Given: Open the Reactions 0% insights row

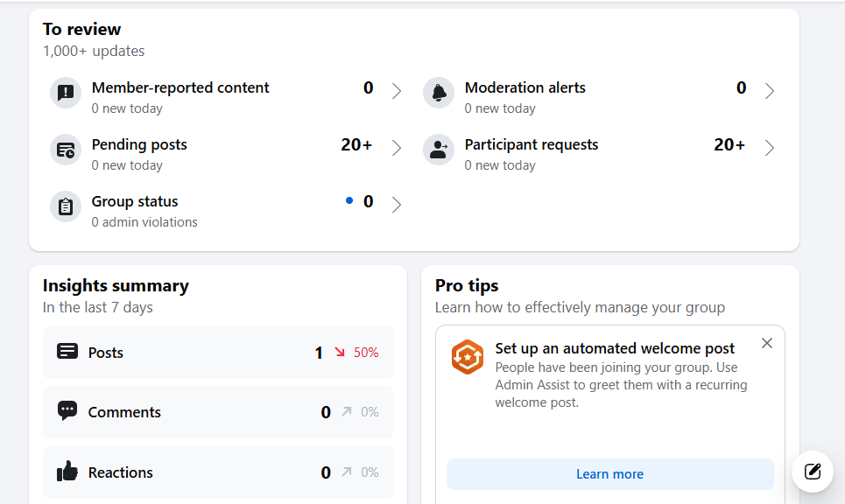Looking at the screenshot, I should (x=218, y=472).
